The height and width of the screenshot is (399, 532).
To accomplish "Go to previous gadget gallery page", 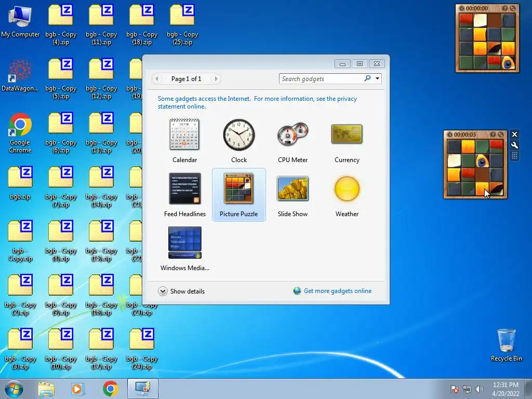I will (x=157, y=79).
